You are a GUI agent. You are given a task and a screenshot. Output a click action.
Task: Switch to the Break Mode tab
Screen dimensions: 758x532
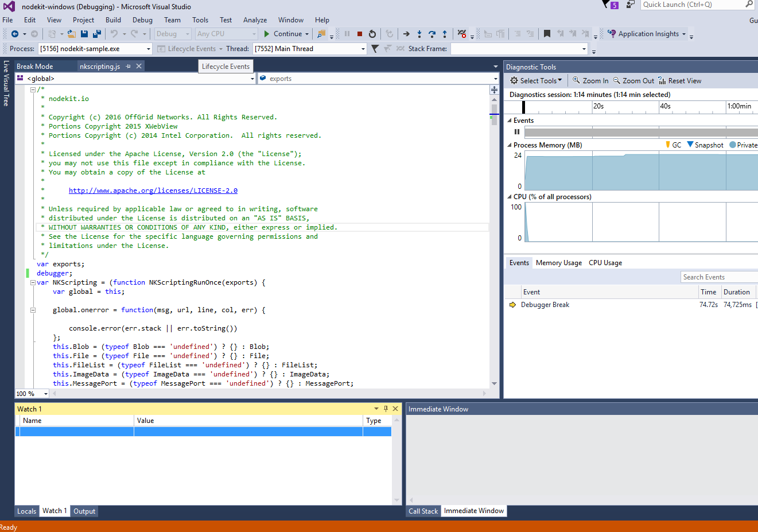coord(34,67)
